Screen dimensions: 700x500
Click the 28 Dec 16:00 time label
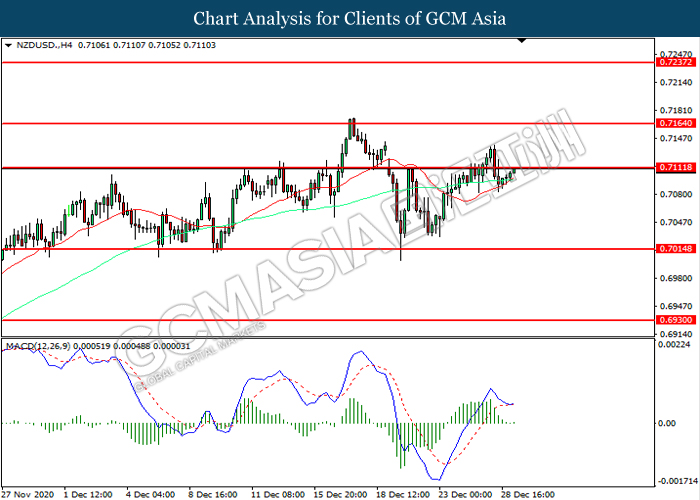(528, 495)
